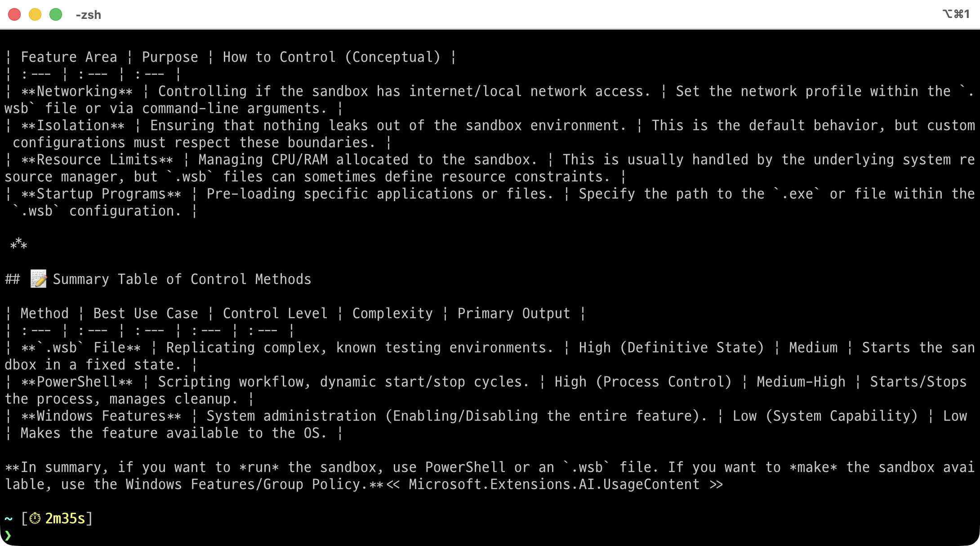Click the "**Resource Limits**" row label
This screenshot has height=546, width=980.
(x=97, y=160)
